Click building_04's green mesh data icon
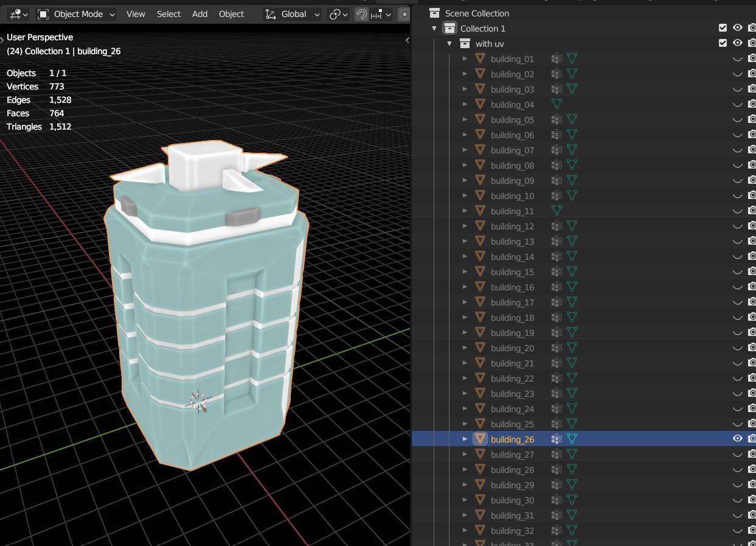 coord(557,104)
